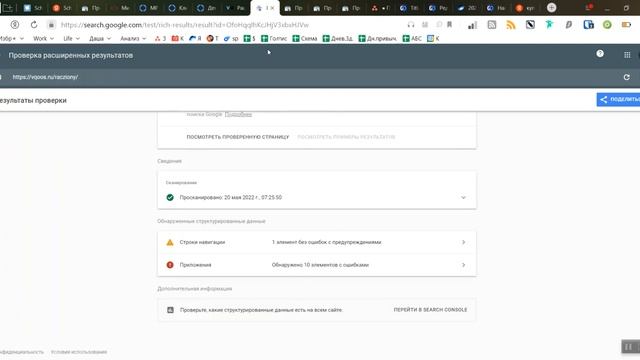Open the account profile icon left of reload
The width and height of the screenshot is (640, 360).
(x=15, y=25)
